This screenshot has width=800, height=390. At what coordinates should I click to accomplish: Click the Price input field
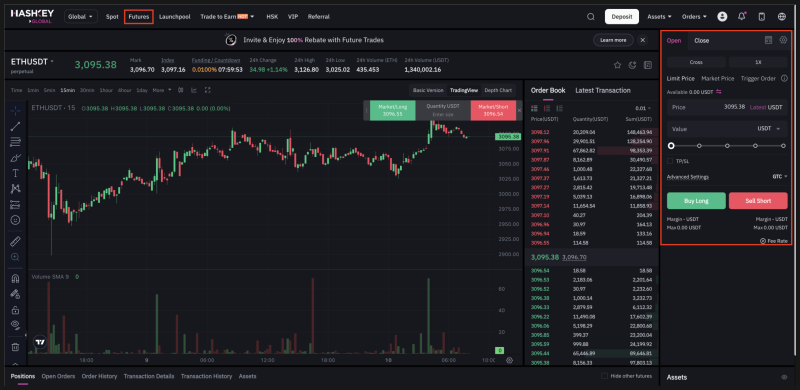[727, 107]
